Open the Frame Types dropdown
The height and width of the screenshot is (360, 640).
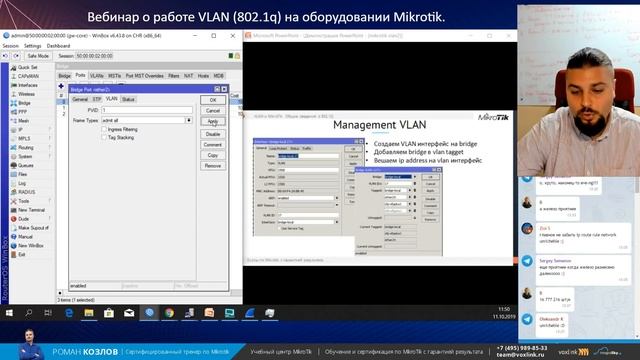(189, 120)
